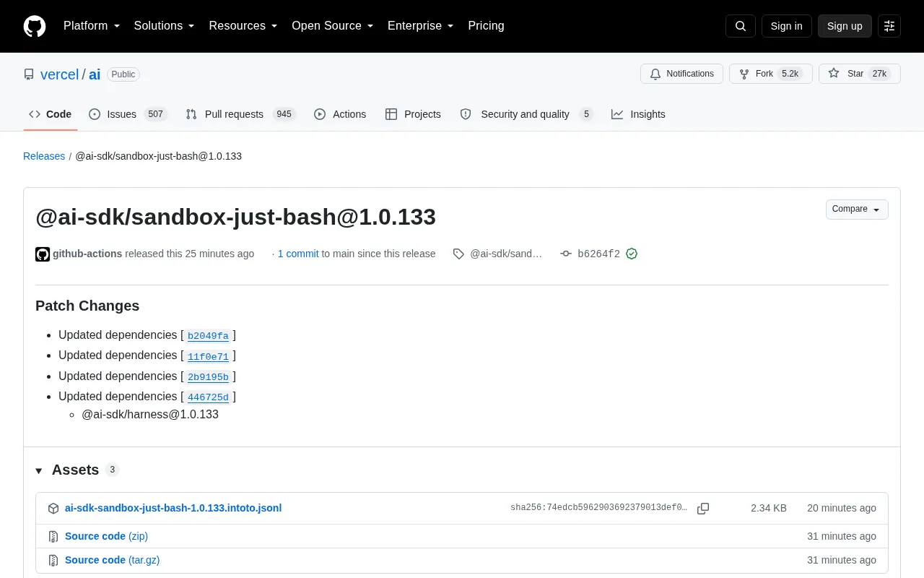Go to the GitHub homepage logo
This screenshot has height=578, width=924.
point(35,26)
